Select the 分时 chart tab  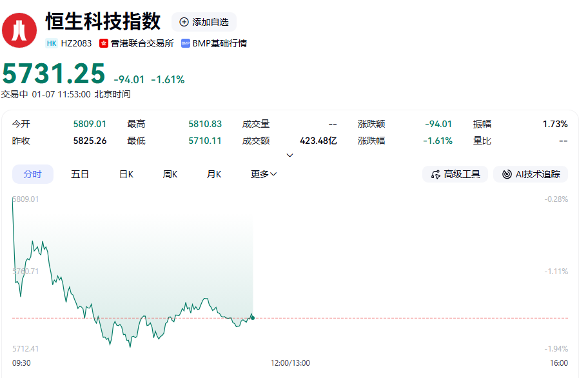pos(33,174)
